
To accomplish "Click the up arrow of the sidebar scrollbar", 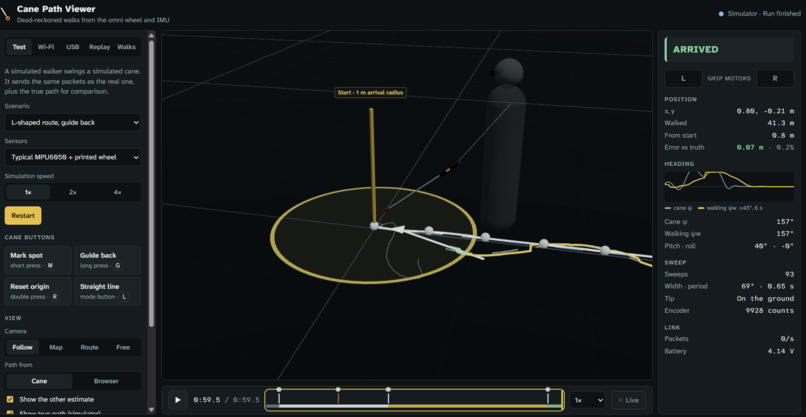I will tap(151, 35).
